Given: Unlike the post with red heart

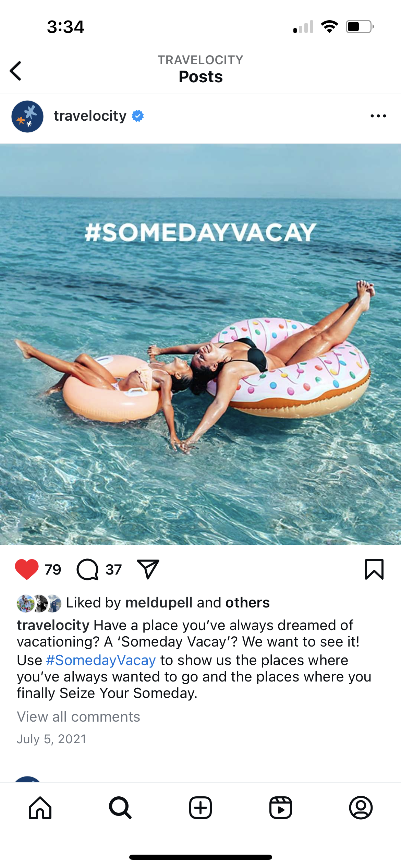Looking at the screenshot, I should 27,569.
